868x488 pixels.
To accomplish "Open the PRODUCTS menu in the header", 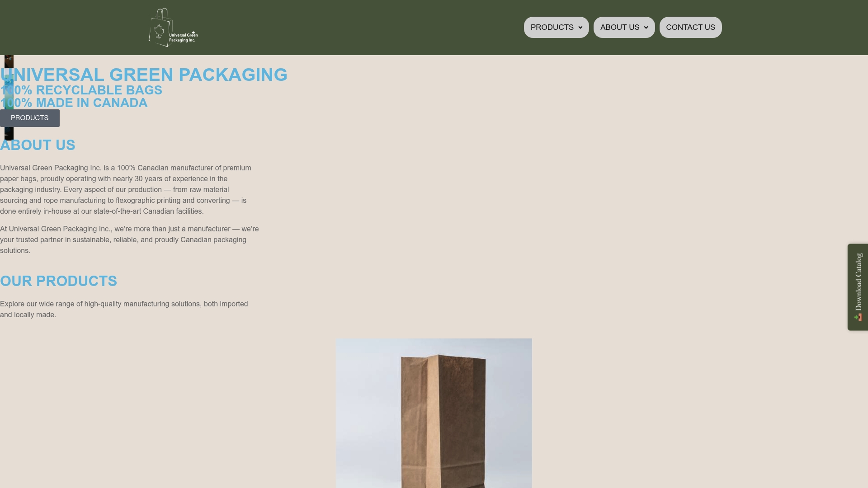I will point(556,28).
